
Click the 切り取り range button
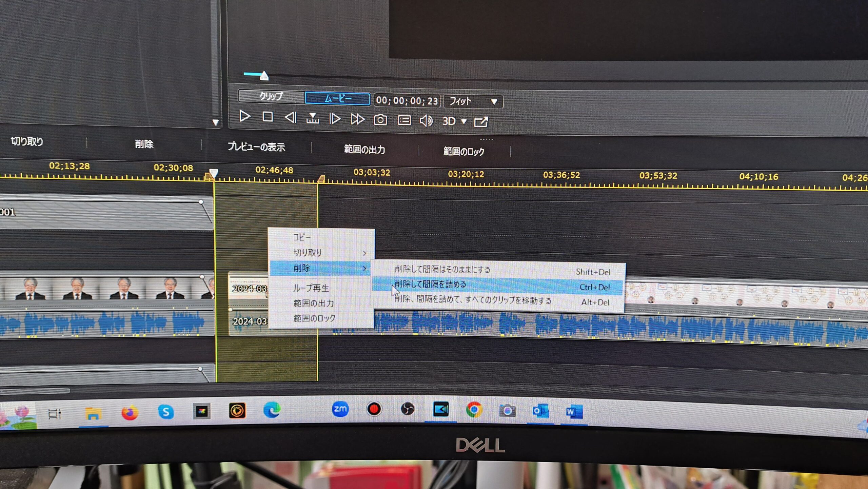tap(27, 141)
